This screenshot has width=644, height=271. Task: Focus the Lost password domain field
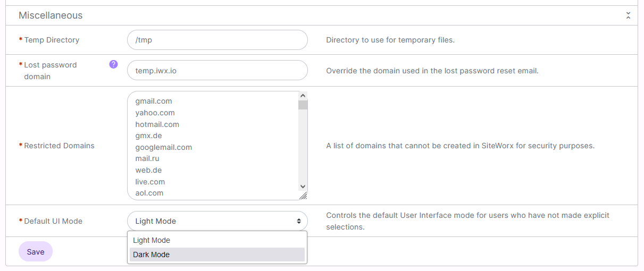217,70
